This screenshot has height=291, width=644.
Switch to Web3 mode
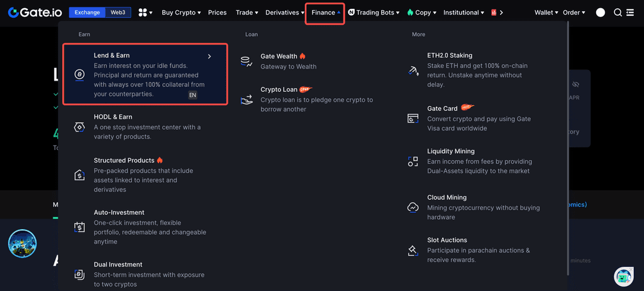(118, 13)
